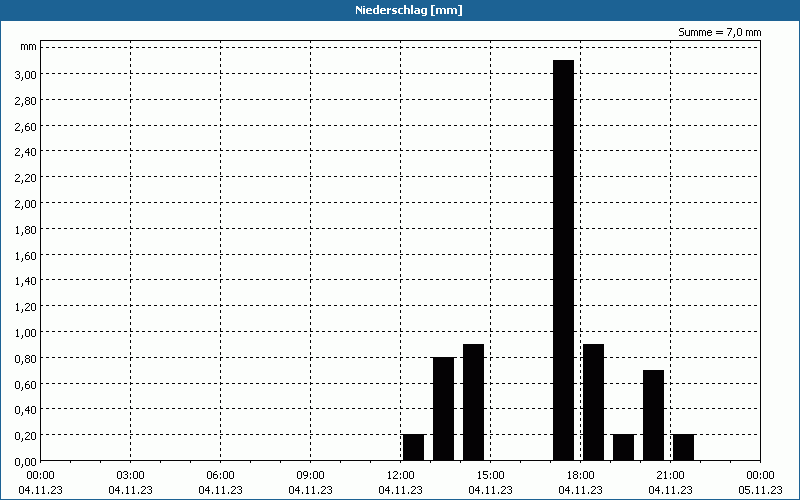Click the 0,40 y-axis label
The height and width of the screenshot is (500, 800).
26,410
